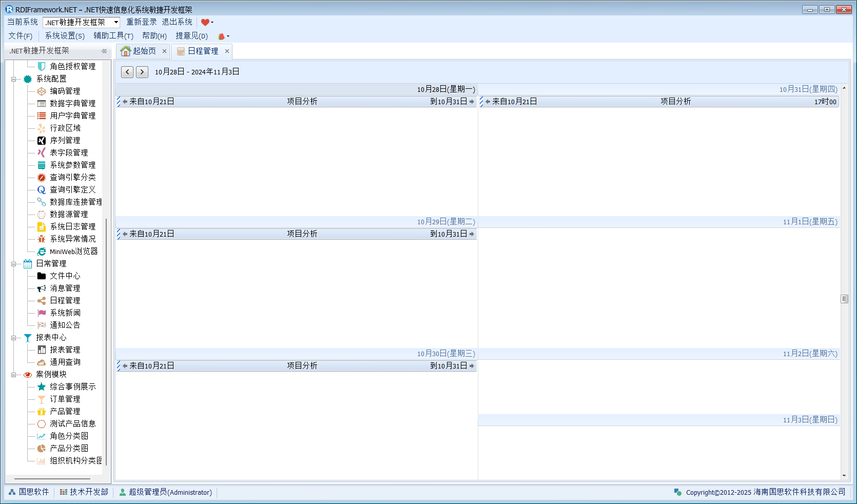
Task: Click 退出系统 to exit the system
Action: (x=177, y=22)
